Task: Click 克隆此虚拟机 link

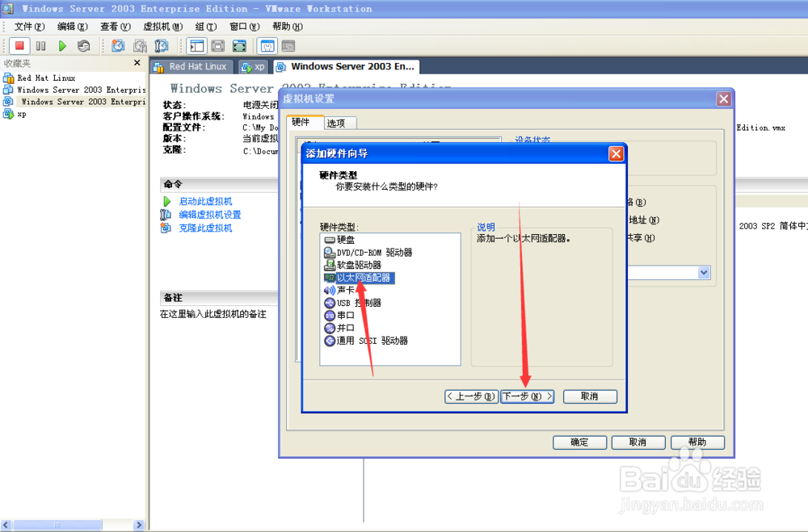Action: click(205, 228)
